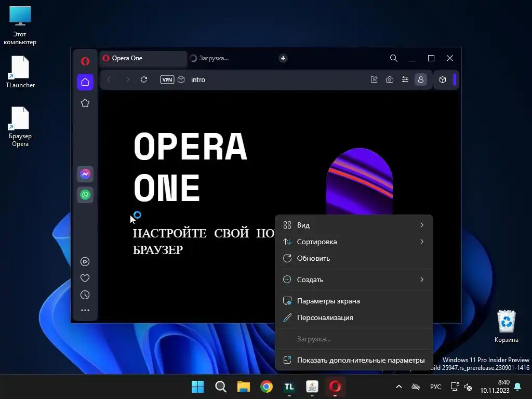Open the Windows Start menu

[197, 387]
